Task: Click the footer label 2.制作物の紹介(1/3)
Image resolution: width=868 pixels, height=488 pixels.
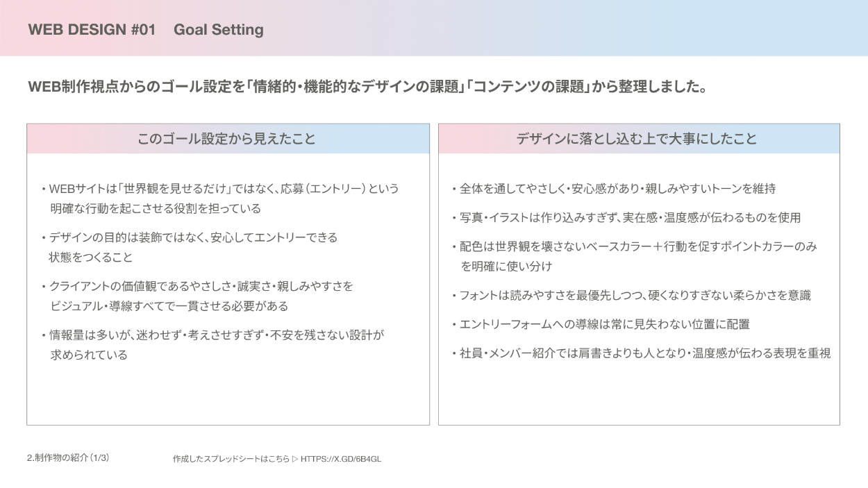Action: click(68, 458)
